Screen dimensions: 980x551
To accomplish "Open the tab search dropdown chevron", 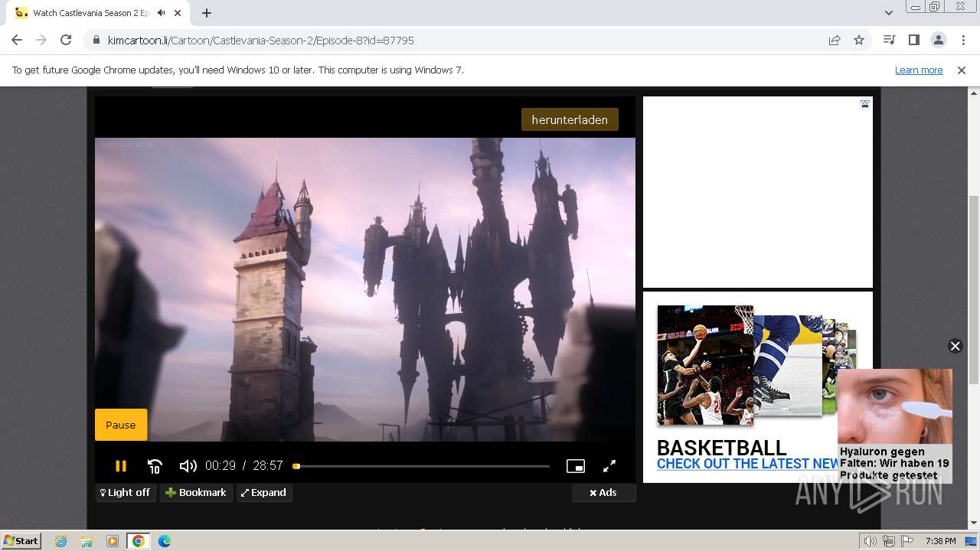I will [x=888, y=13].
